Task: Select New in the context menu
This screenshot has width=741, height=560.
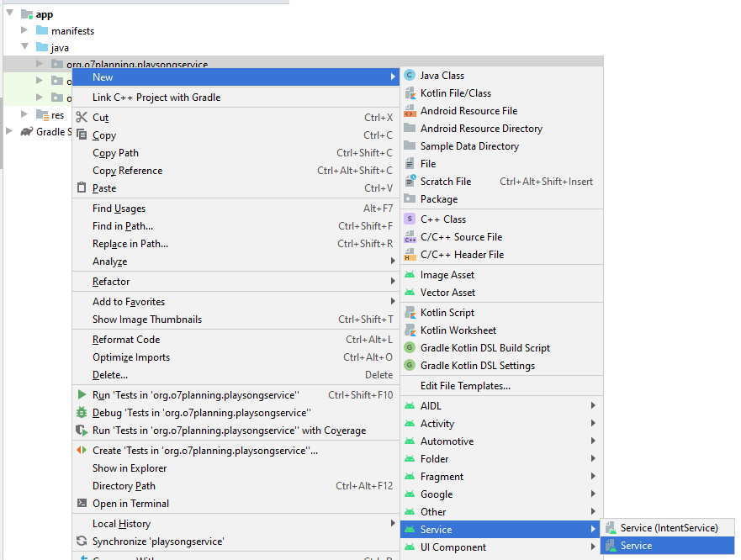Action: click(236, 77)
